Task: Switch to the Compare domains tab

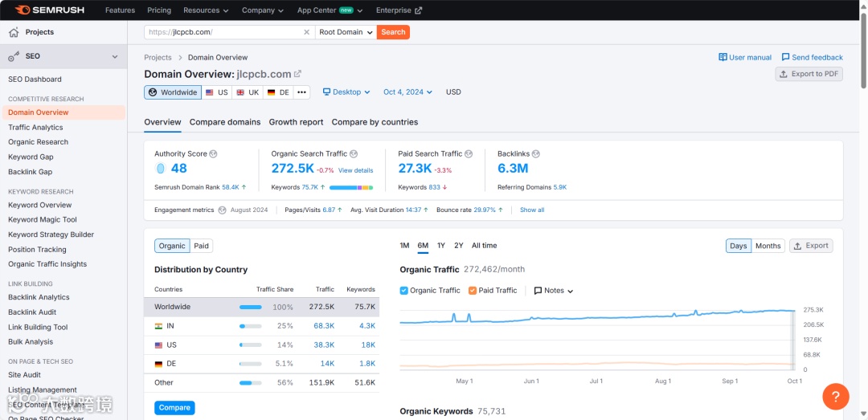Action: pyautogui.click(x=225, y=122)
